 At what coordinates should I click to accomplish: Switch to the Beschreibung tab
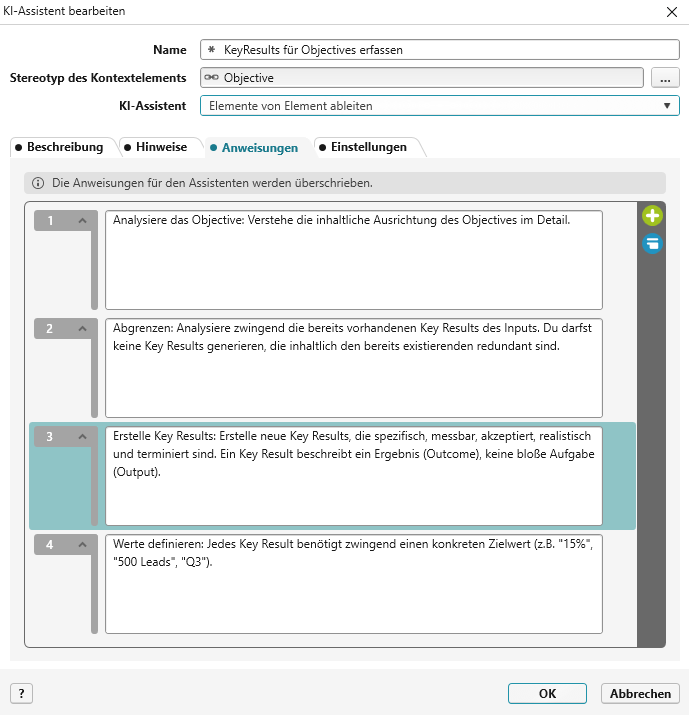click(x=60, y=147)
